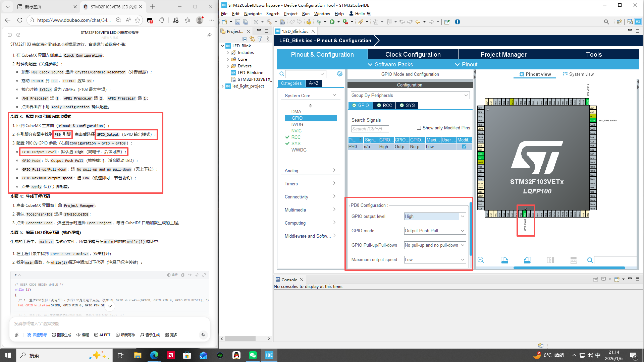Click the yellow back navigation arrow

[x=418, y=22]
